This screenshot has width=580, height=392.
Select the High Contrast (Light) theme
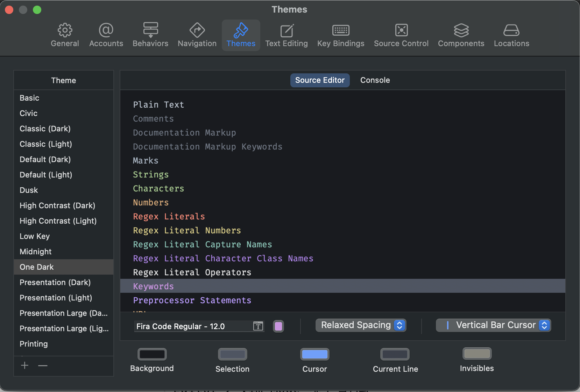click(64, 221)
